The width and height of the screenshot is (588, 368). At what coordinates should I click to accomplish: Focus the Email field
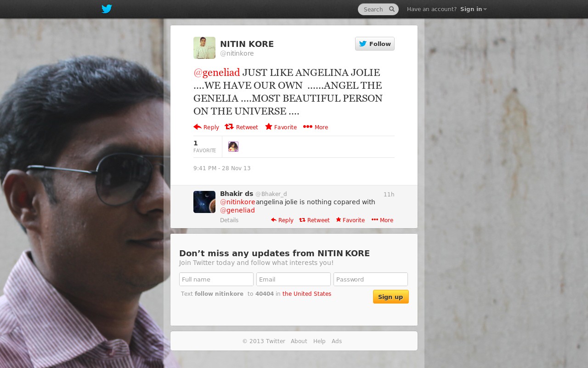coord(294,279)
